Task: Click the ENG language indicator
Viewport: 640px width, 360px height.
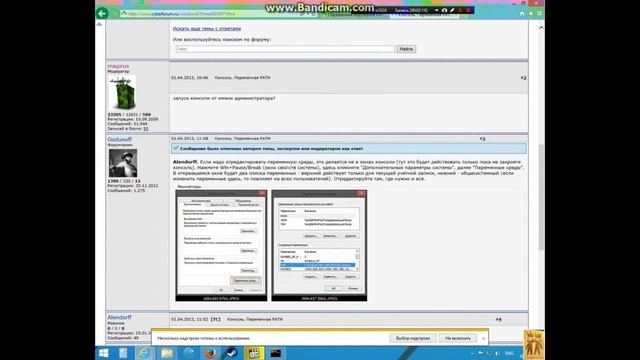Action: point(509,353)
